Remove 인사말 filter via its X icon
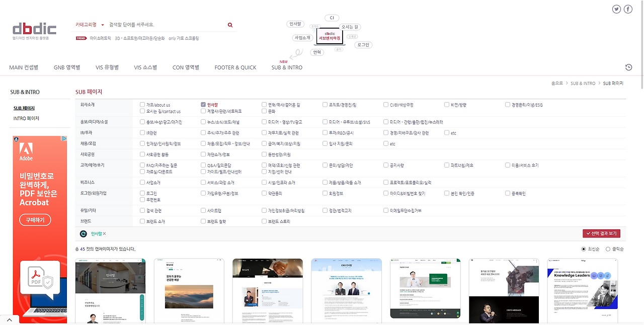The height and width of the screenshot is (325, 644). (x=106, y=233)
